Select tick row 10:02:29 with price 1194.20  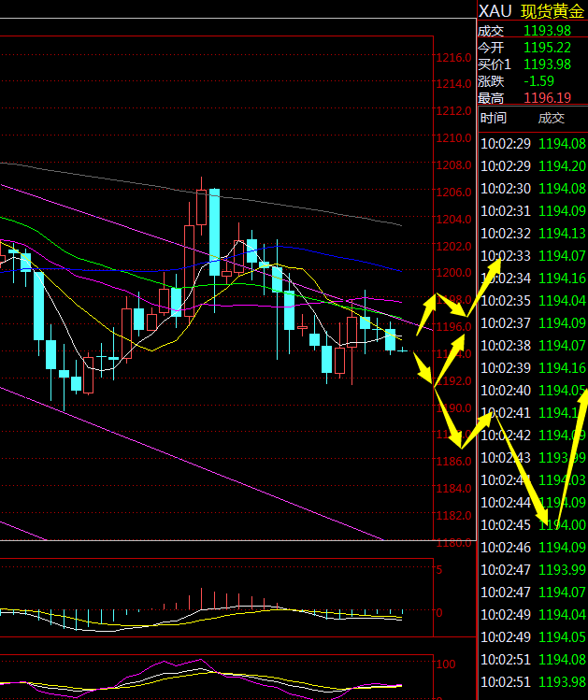[x=533, y=166]
